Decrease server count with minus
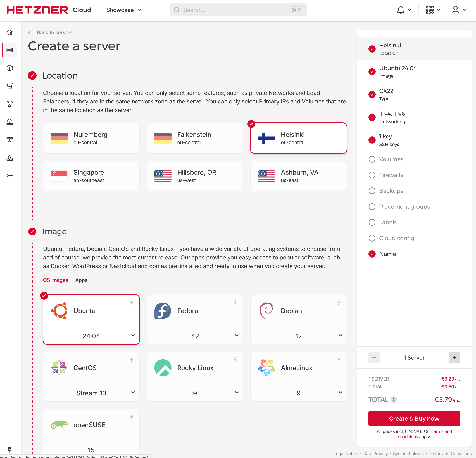476x458 pixels. [x=374, y=357]
